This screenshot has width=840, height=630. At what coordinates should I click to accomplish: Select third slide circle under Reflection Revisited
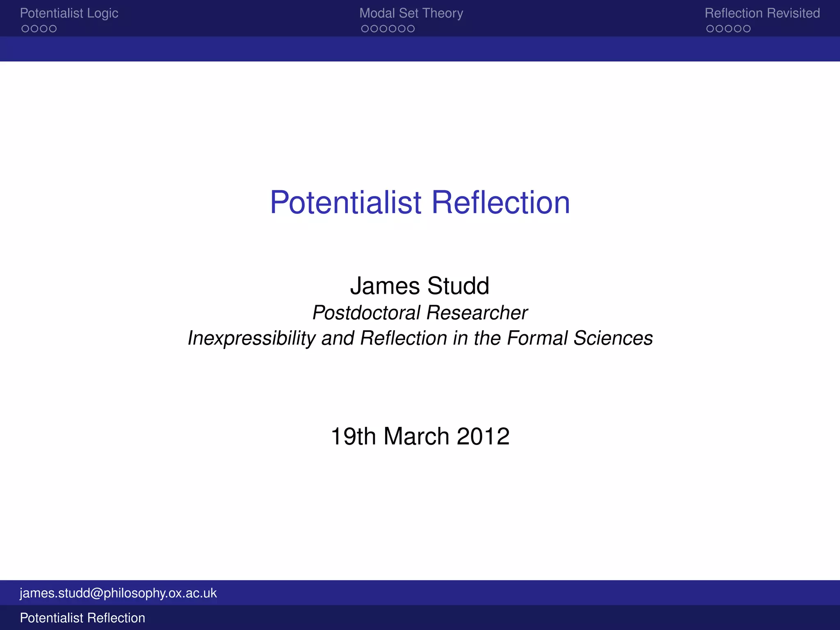(x=728, y=29)
